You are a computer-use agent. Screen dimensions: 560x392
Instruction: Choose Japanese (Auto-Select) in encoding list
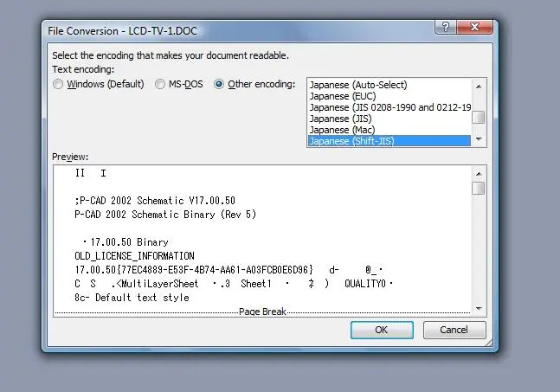click(389, 85)
